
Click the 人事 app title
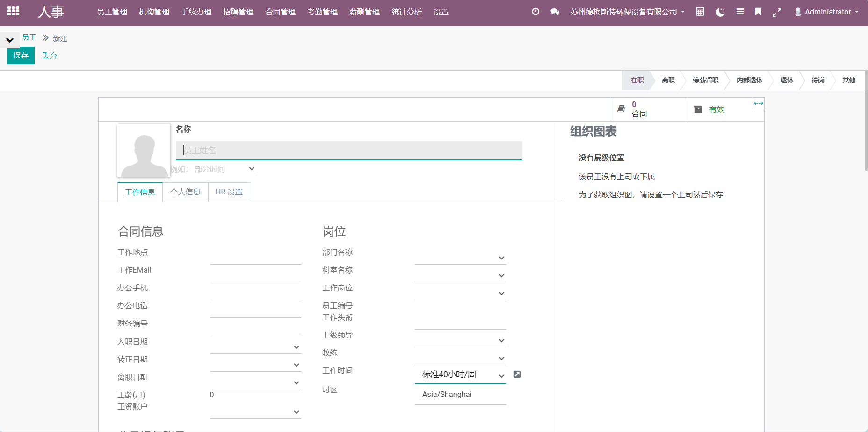point(51,12)
